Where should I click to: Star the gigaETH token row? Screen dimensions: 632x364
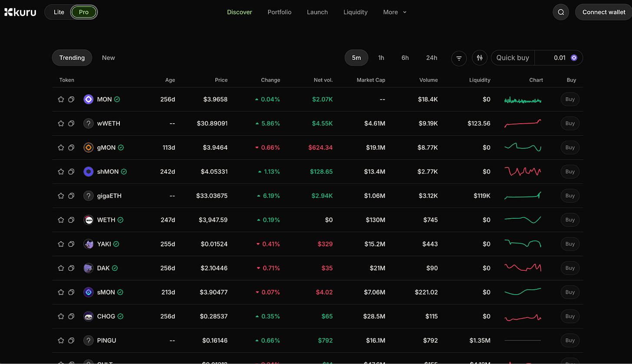click(61, 196)
